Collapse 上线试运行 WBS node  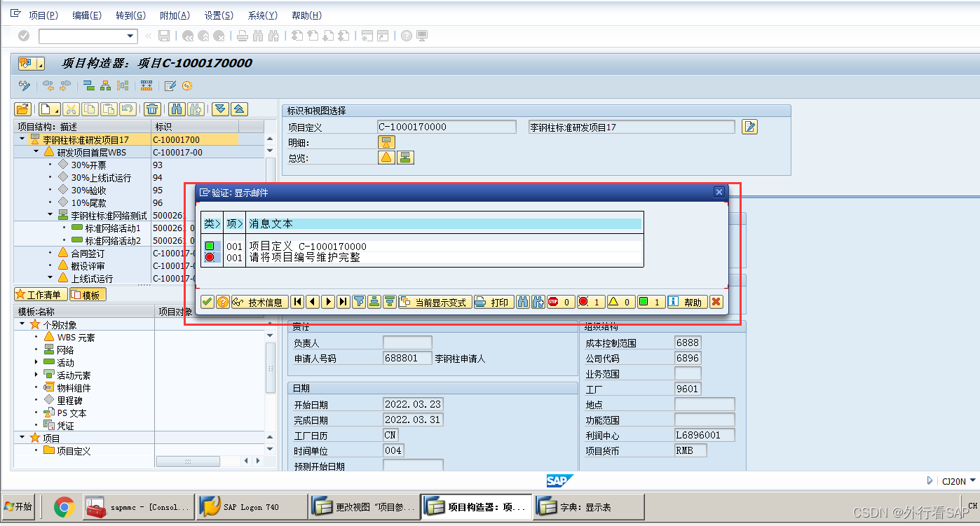coord(50,277)
